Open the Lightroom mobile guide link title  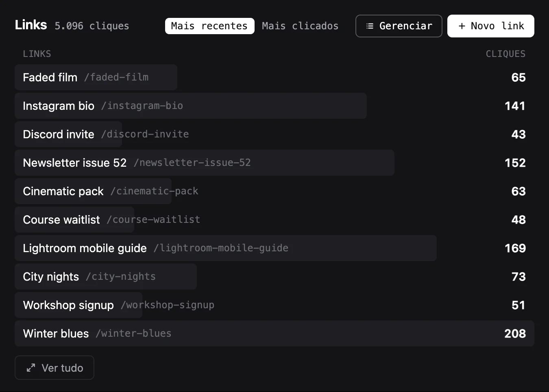[x=85, y=248]
